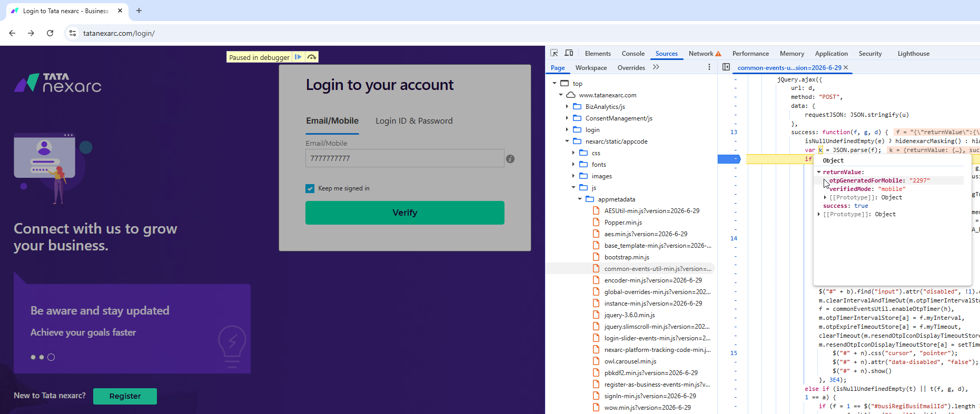This screenshot has width=980, height=414.
Task: Open owl.carousel.min.js file
Action: (x=631, y=361)
